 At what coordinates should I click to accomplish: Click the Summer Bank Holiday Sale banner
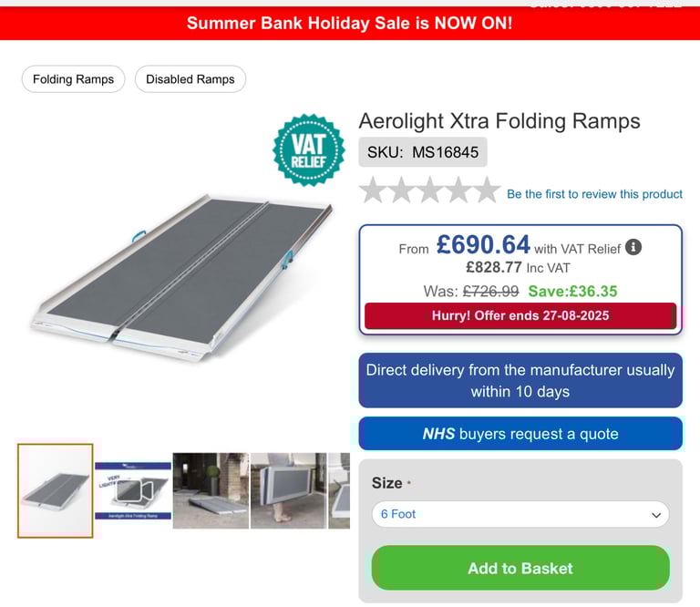point(350,23)
